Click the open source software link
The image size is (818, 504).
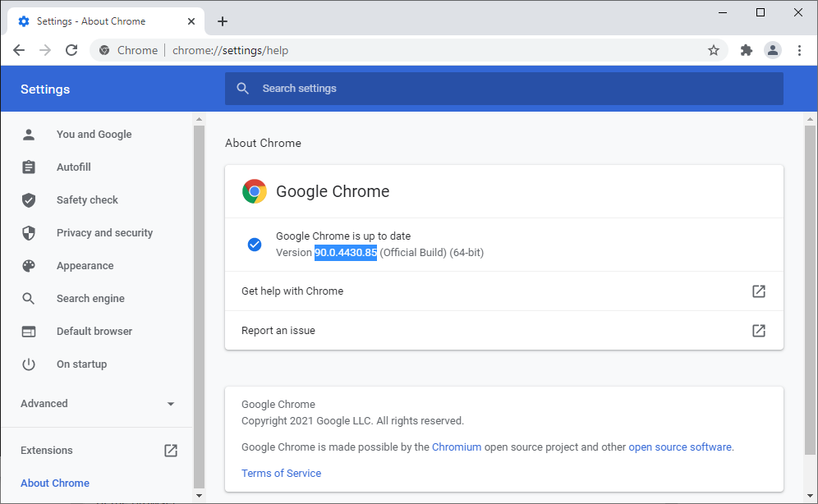[x=680, y=447]
